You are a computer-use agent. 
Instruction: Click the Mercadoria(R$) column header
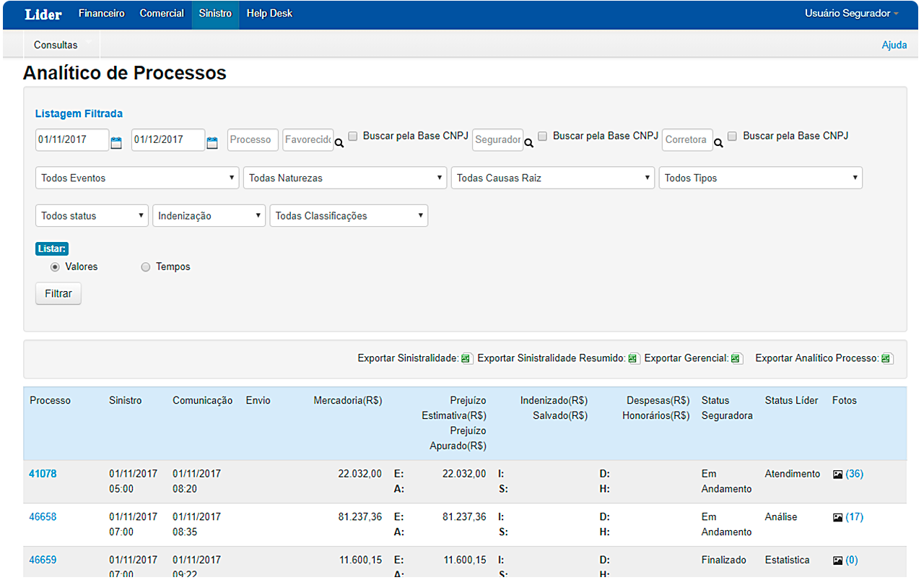348,400
